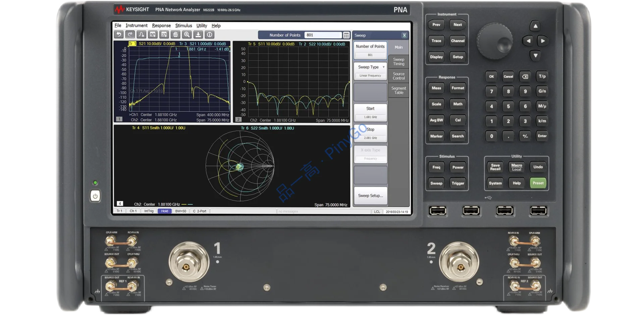Close the Sweep softkey panel
This screenshot has height=322, width=644.
(x=405, y=35)
